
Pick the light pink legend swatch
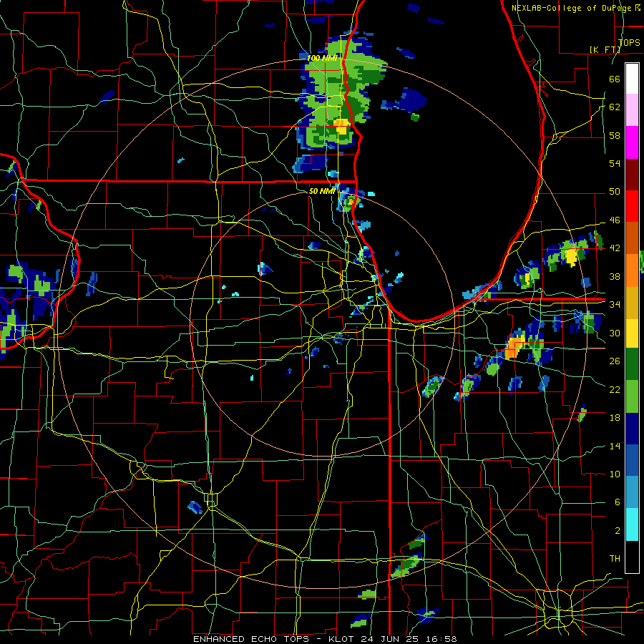[x=632, y=110]
